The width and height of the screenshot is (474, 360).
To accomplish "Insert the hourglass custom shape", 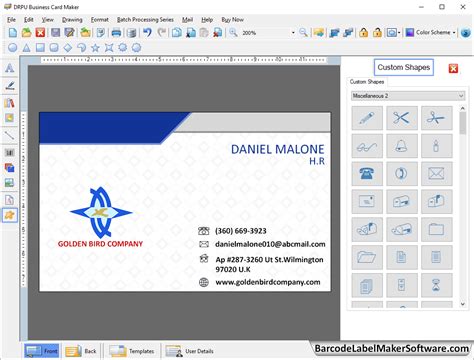I will (x=436, y=285).
